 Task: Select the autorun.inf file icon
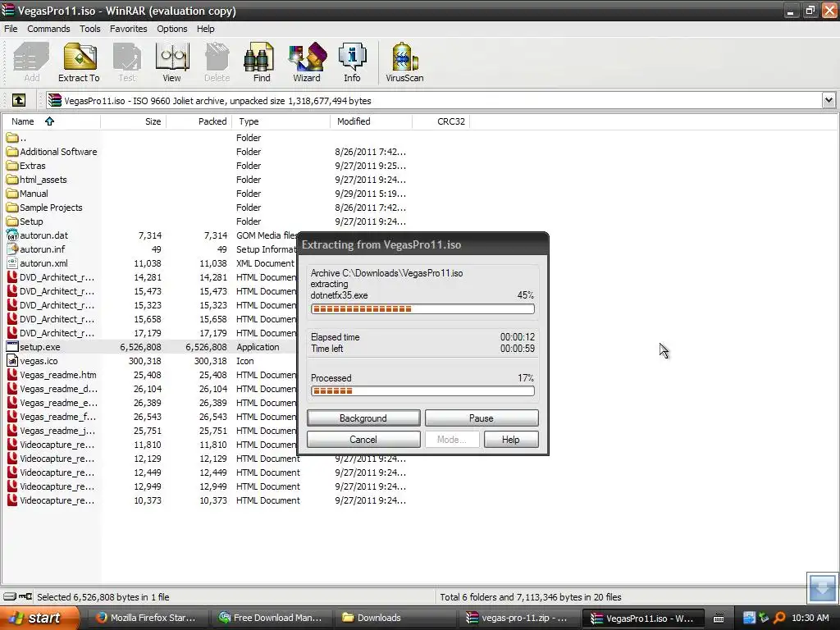tap(12, 249)
